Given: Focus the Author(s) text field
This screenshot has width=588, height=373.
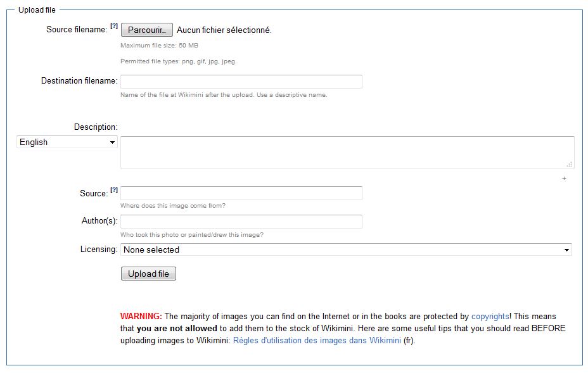Looking at the screenshot, I should click(241, 222).
